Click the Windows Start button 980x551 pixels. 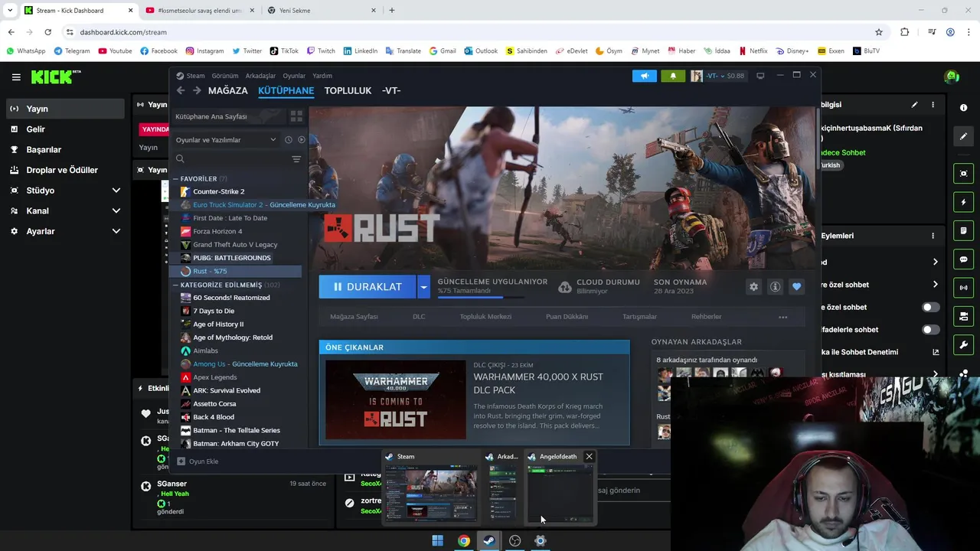[437, 540]
